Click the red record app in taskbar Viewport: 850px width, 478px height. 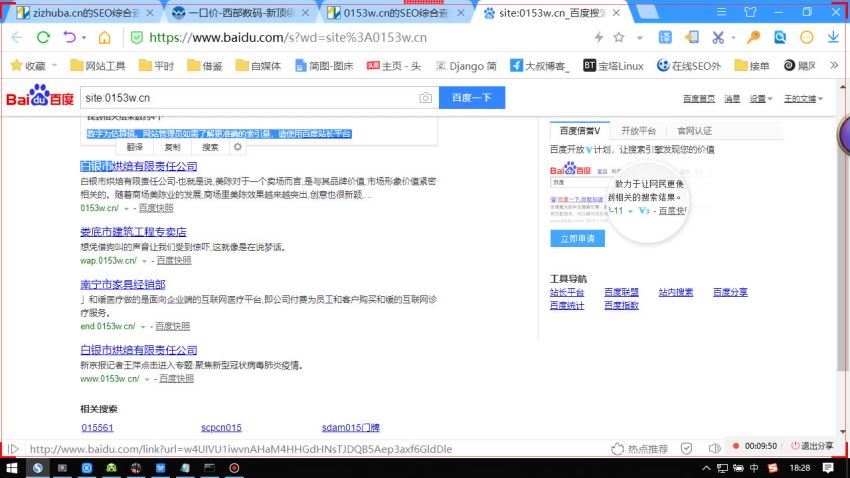point(234,468)
